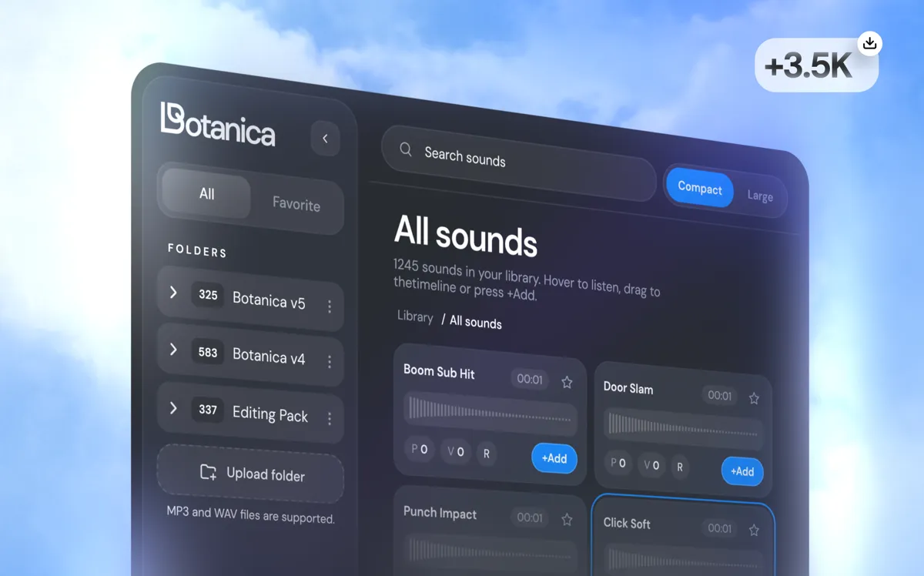Screen dimensions: 924x576
Task: Favorite the Boom Sub Hit sound star
Action: (x=567, y=382)
